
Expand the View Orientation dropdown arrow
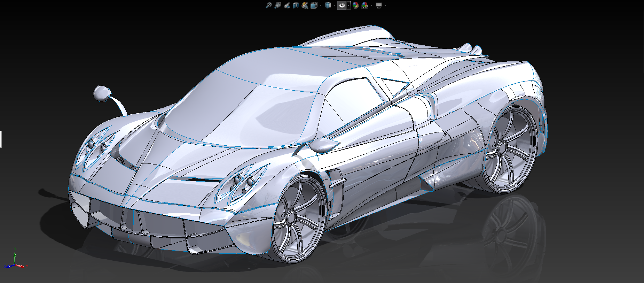tap(321, 5)
